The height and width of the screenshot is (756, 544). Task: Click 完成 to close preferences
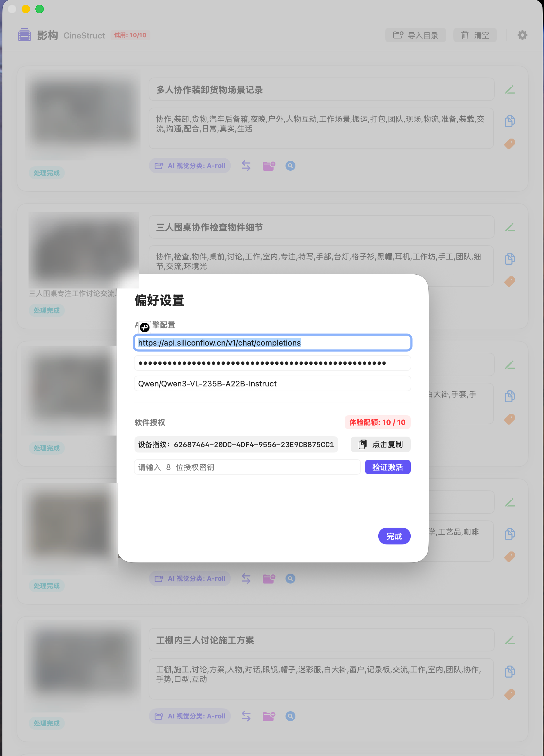394,536
